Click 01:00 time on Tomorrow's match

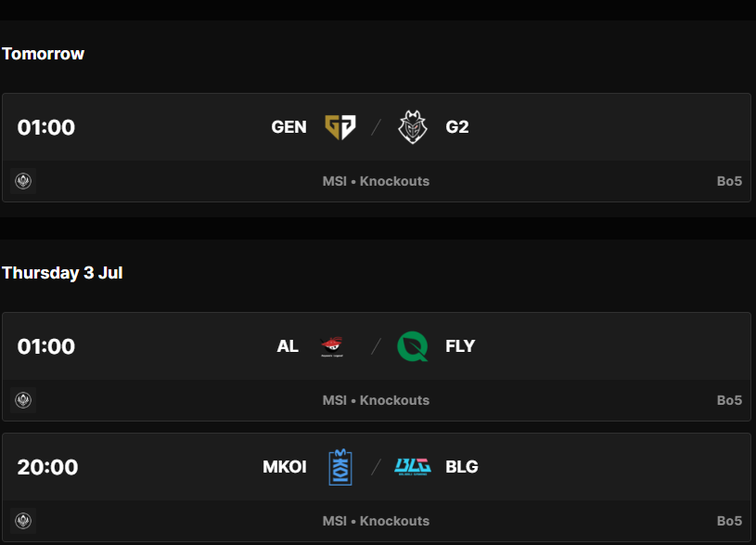[x=46, y=127]
